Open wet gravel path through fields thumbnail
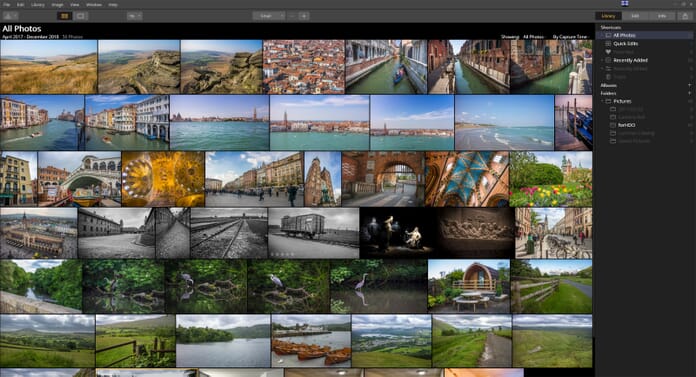This screenshot has width=696, height=377. point(472,341)
